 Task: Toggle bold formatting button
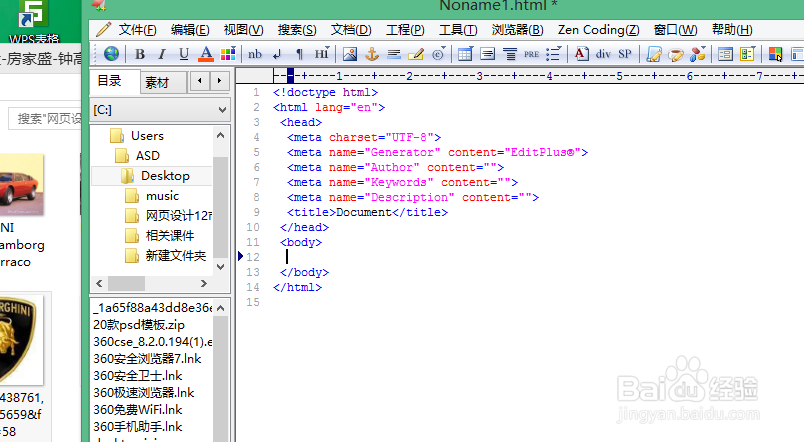pos(139,54)
